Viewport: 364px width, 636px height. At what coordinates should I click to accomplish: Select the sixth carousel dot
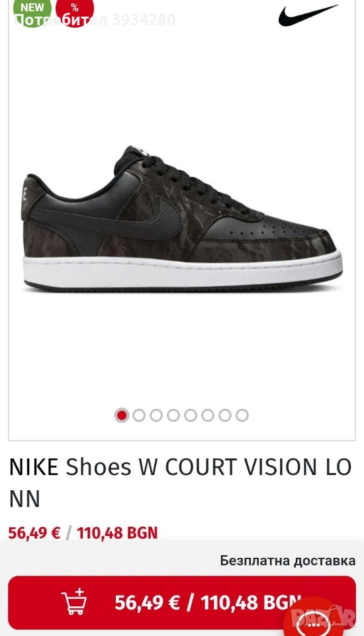coord(208,415)
